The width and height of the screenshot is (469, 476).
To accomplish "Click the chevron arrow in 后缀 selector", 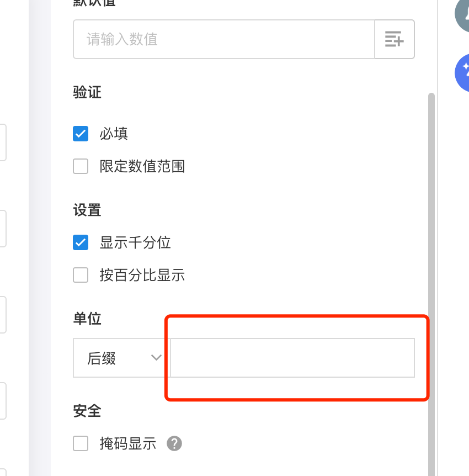I will pyautogui.click(x=156, y=358).
